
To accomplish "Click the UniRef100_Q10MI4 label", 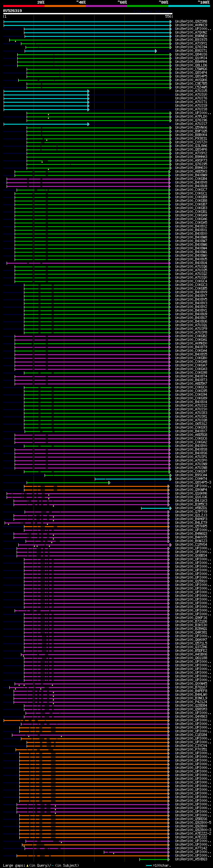I will 191,58.
